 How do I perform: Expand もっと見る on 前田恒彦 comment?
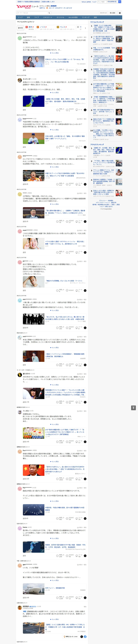coord(54,619)
